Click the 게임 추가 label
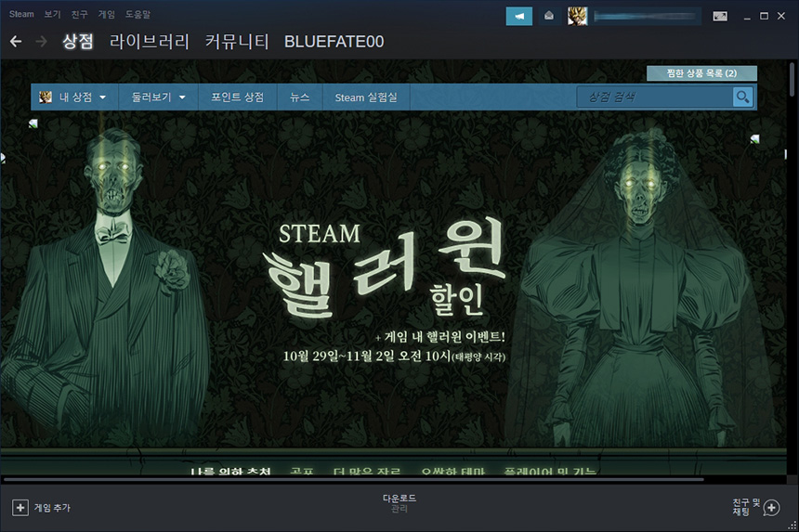The width and height of the screenshot is (799, 532). coord(52,508)
